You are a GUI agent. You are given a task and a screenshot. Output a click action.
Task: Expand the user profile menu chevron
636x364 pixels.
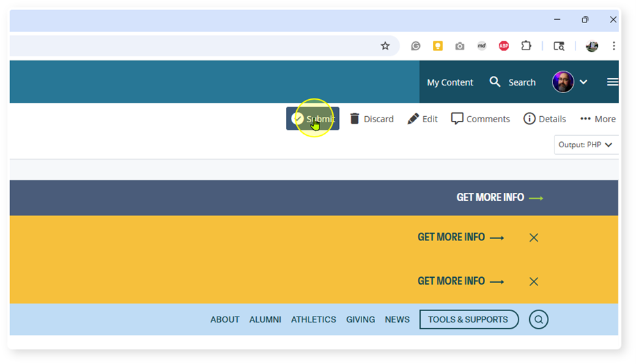583,82
